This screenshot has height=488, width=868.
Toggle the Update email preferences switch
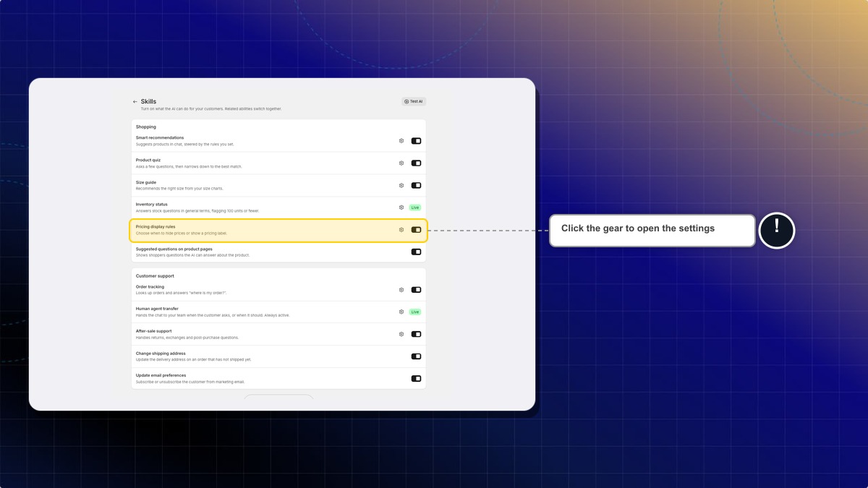pyautogui.click(x=416, y=379)
